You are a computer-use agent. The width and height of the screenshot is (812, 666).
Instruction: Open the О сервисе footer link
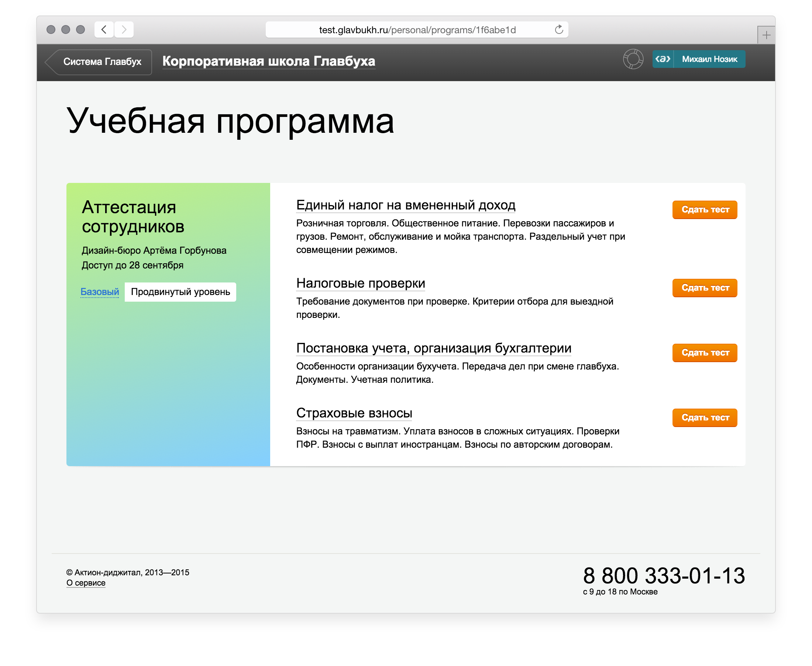pos(86,583)
